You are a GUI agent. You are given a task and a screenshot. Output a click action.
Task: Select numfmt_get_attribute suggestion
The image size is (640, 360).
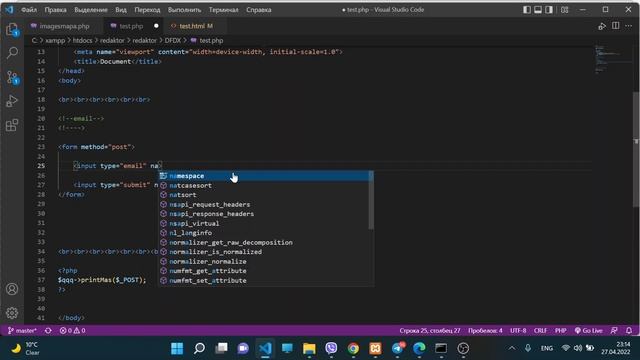(264, 271)
